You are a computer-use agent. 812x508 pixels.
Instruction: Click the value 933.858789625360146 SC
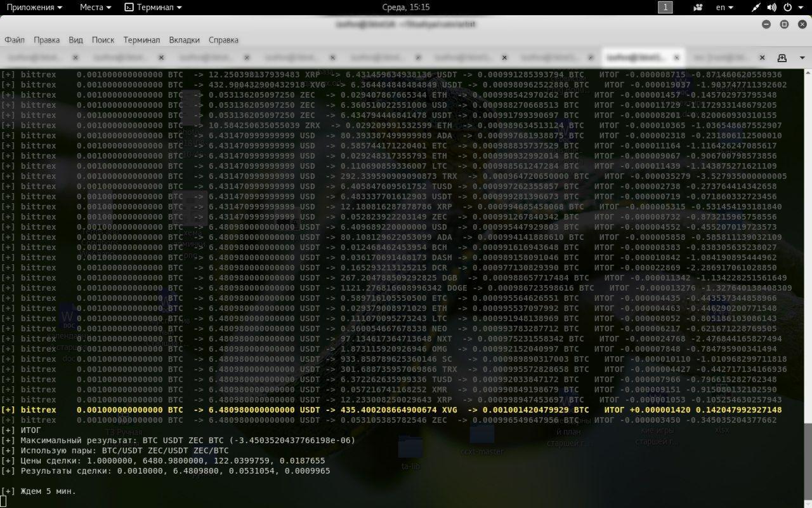tap(396, 359)
